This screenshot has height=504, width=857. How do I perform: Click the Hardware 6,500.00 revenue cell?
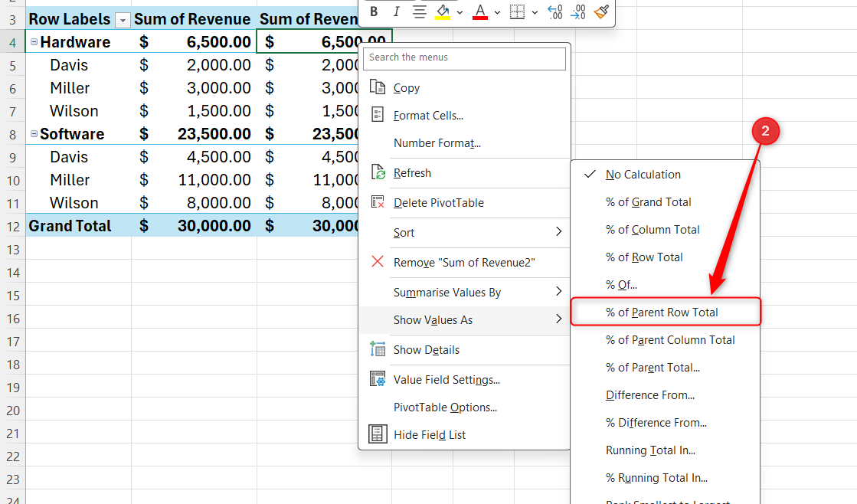coord(194,41)
